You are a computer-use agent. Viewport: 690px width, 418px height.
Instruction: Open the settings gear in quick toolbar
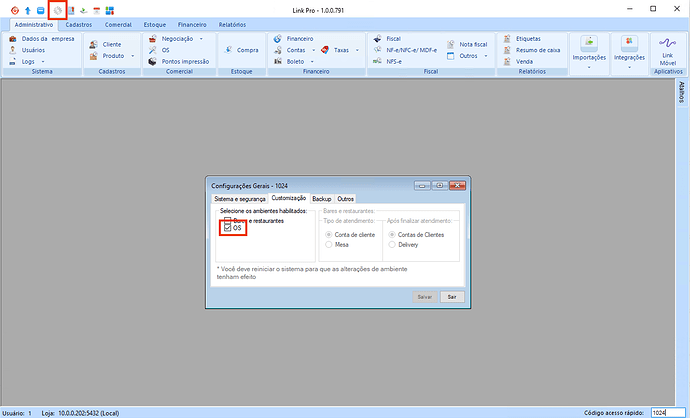tap(57, 10)
